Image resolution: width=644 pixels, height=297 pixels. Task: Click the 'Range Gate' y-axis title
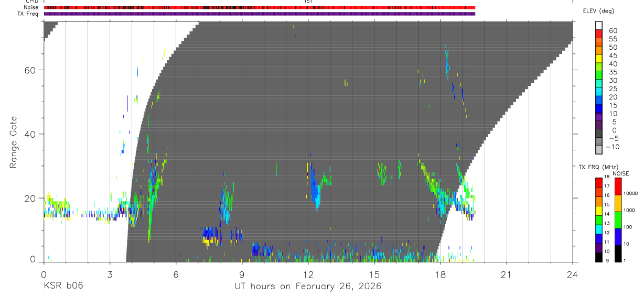click(14, 142)
